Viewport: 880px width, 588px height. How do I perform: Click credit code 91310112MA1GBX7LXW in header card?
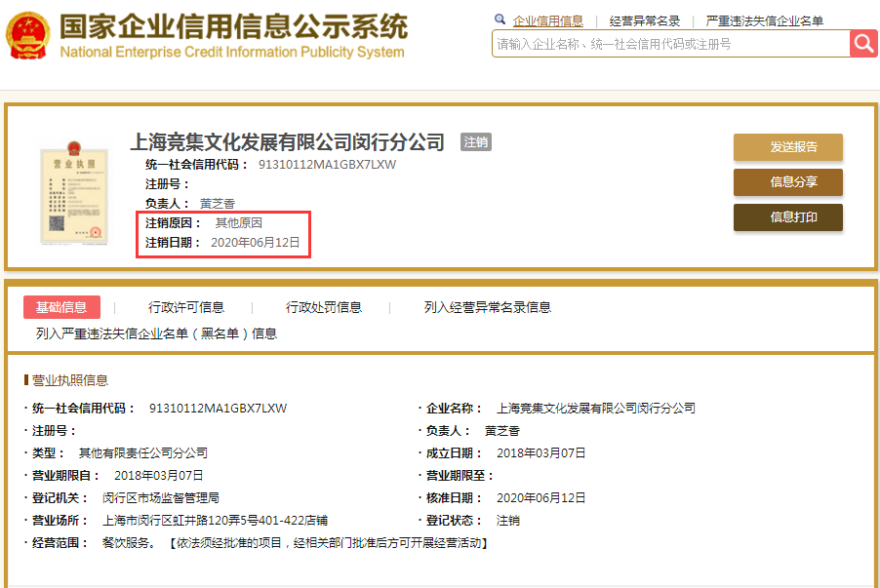(x=327, y=165)
